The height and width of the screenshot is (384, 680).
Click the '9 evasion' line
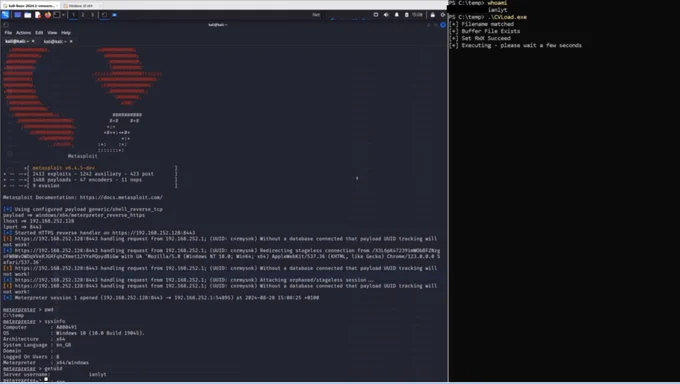[46, 186]
